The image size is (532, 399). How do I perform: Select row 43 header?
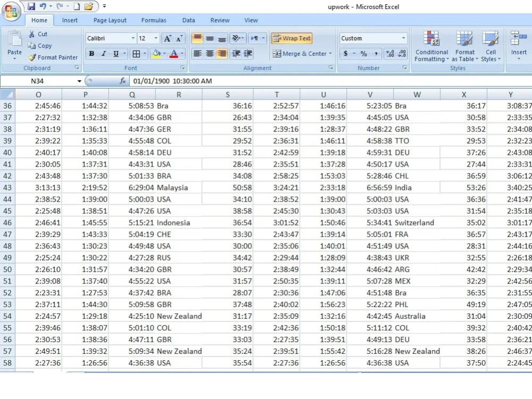(7, 188)
